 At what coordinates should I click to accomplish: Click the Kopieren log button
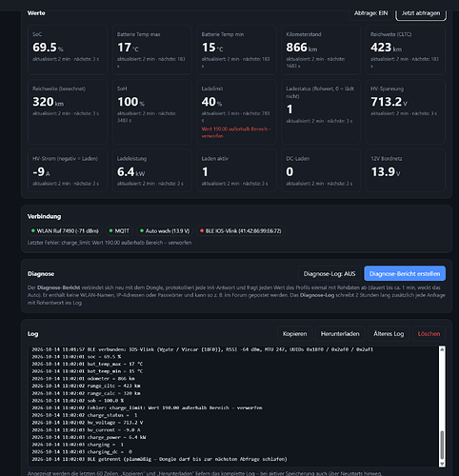tap(294, 334)
